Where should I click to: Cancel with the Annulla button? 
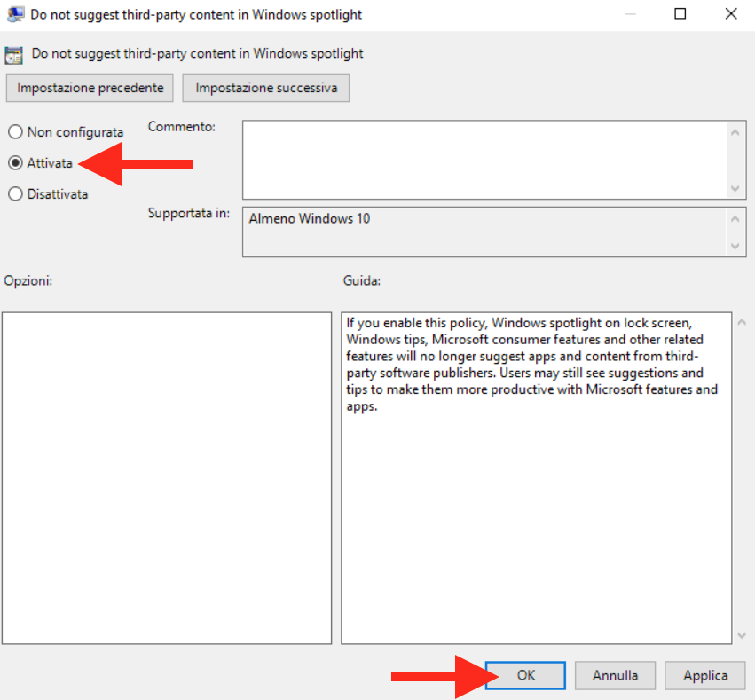coord(615,675)
